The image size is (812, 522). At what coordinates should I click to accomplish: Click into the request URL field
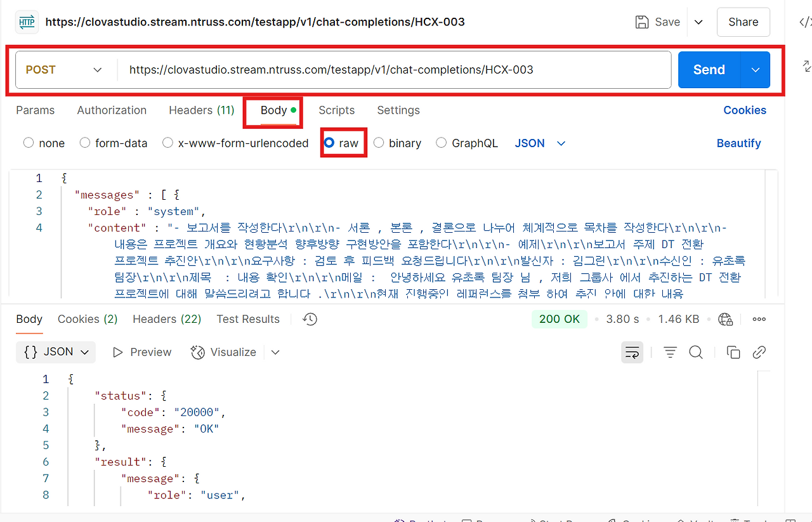point(394,70)
